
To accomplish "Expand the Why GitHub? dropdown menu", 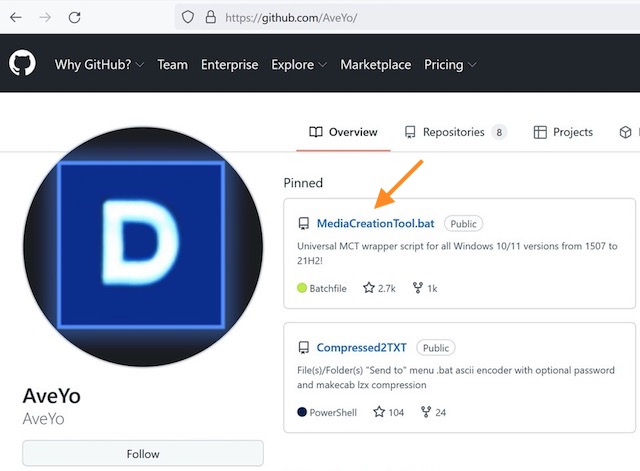I will [x=99, y=64].
